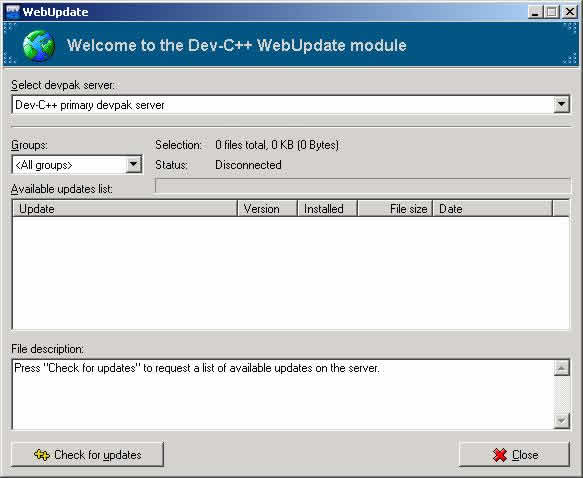
Task: Click the download progress bar
Action: pos(363,185)
